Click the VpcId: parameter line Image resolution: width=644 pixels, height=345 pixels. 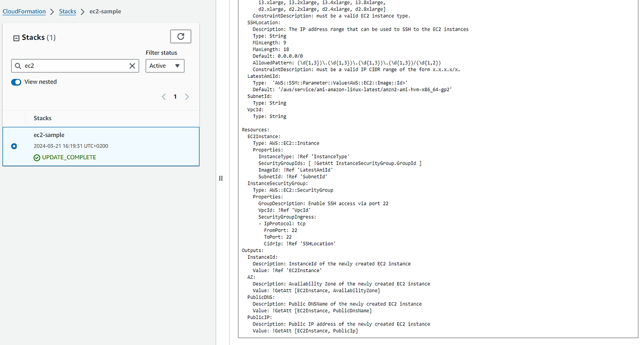[256, 110]
